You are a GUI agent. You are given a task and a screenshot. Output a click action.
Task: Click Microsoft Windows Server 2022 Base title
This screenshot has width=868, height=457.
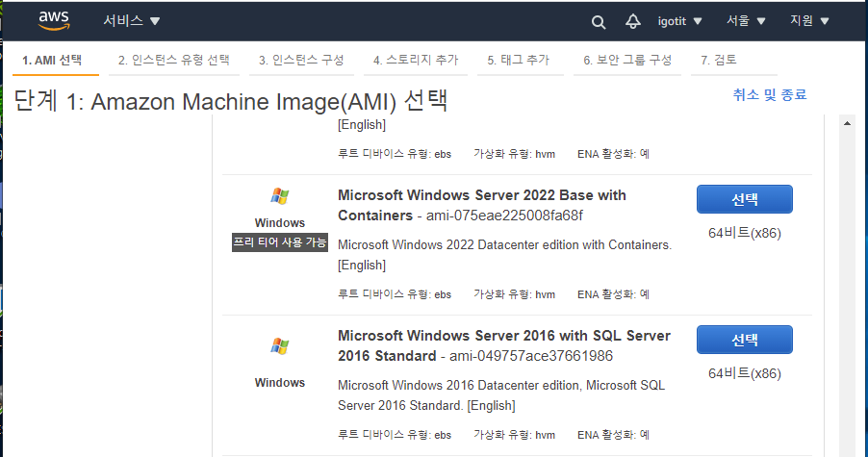pos(481,205)
